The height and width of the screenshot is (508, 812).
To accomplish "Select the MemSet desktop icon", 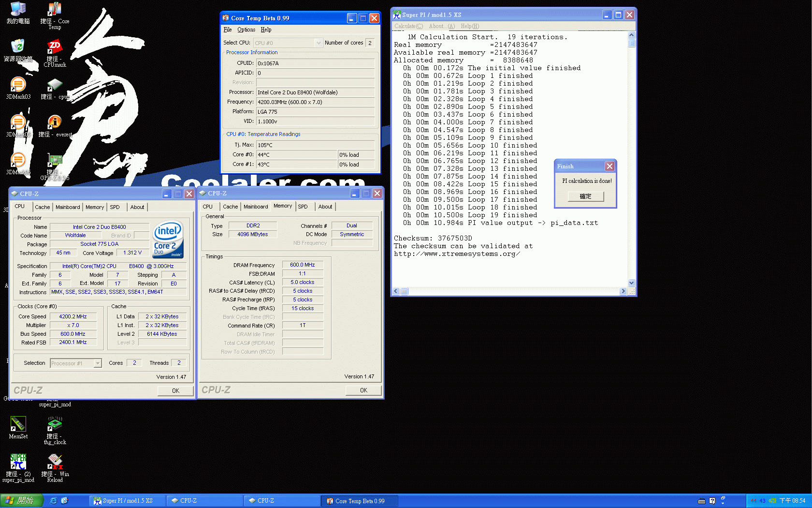I will click(x=18, y=428).
